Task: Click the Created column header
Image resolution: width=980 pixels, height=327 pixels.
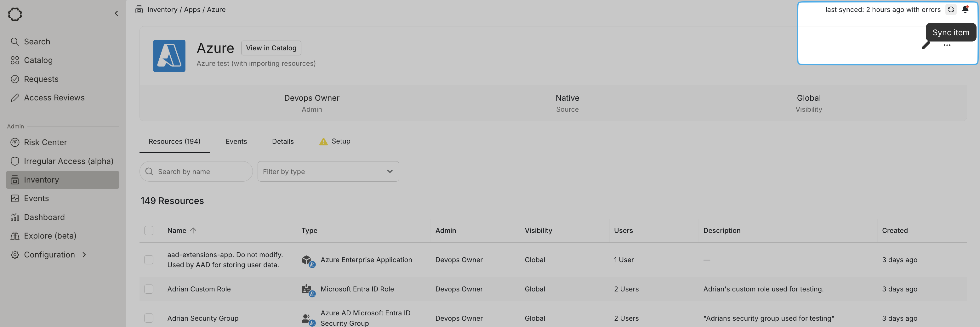Action: click(895, 230)
